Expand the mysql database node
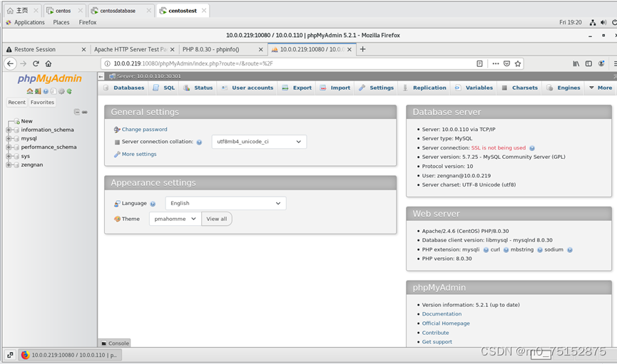The width and height of the screenshot is (617, 364). (9, 138)
